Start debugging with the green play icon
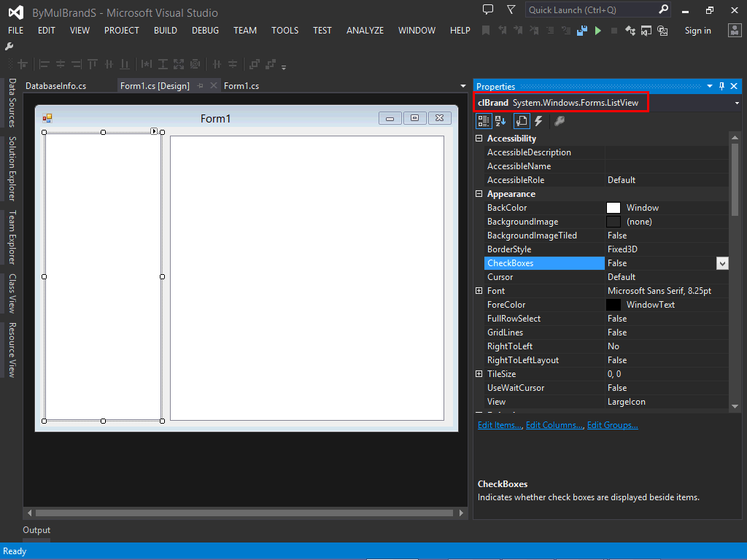Image resolution: width=747 pixels, height=560 pixels. tap(598, 31)
